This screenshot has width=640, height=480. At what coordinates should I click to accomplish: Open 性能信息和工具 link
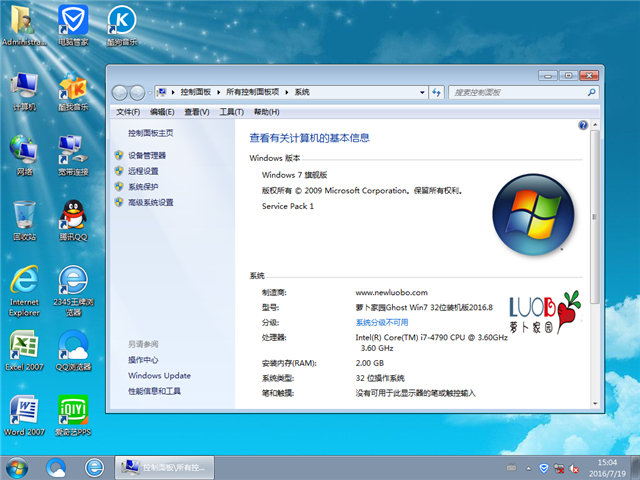154,391
